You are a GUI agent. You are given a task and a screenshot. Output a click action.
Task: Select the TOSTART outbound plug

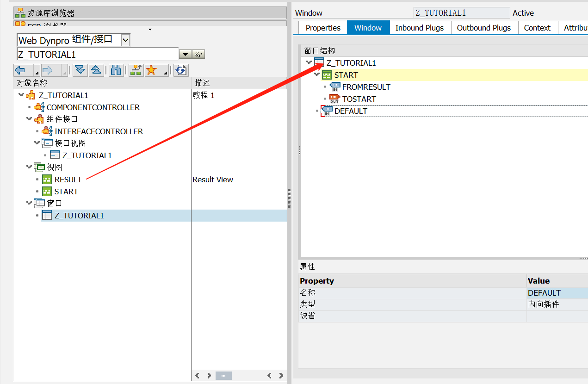click(x=359, y=99)
